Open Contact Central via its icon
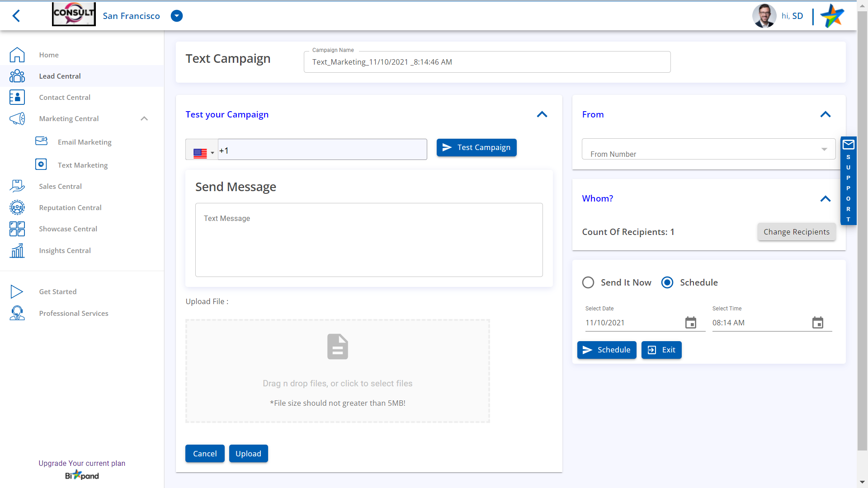This screenshot has width=868, height=488. tap(17, 97)
